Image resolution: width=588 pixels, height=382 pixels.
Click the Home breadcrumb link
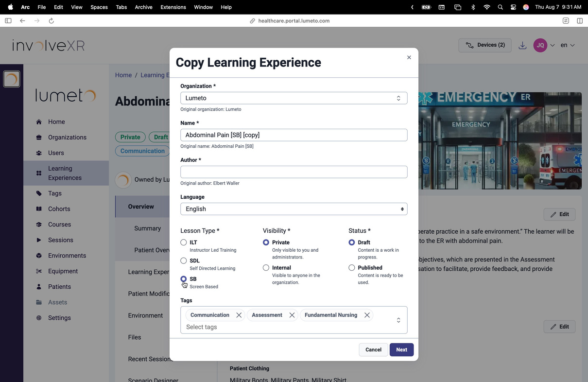click(x=123, y=75)
